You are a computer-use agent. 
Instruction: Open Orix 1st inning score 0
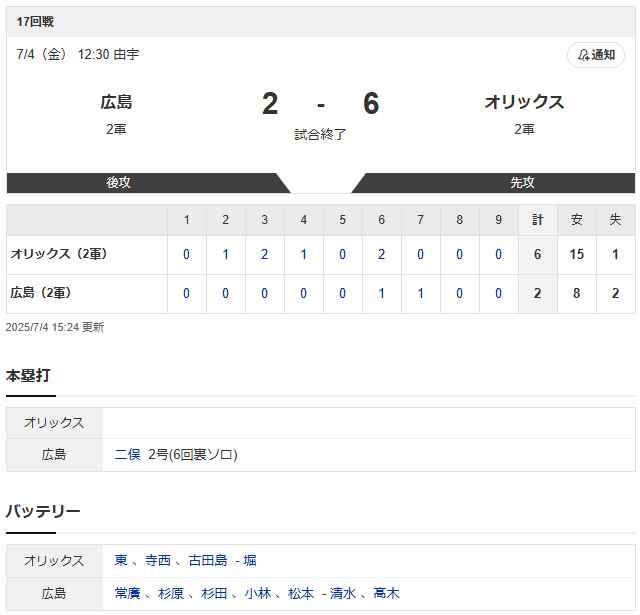pyautogui.click(x=186, y=254)
